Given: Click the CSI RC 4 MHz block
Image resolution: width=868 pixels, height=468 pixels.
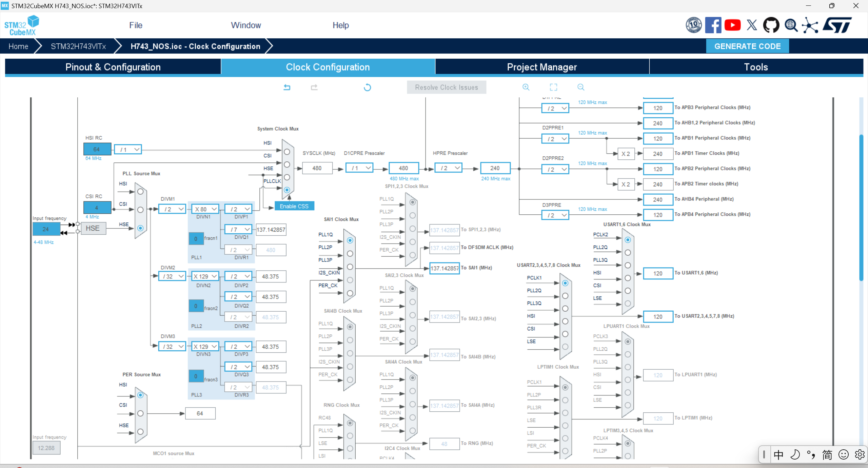Looking at the screenshot, I should pos(97,208).
